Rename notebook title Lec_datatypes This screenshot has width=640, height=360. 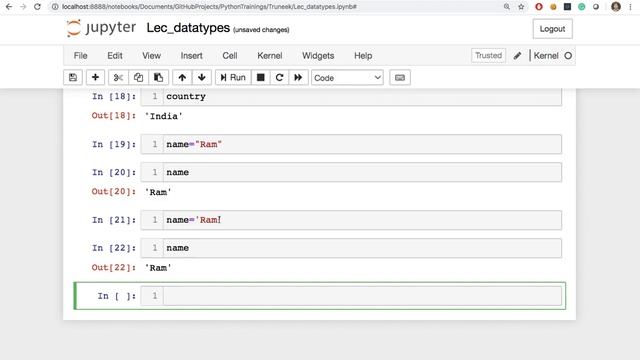click(188, 28)
